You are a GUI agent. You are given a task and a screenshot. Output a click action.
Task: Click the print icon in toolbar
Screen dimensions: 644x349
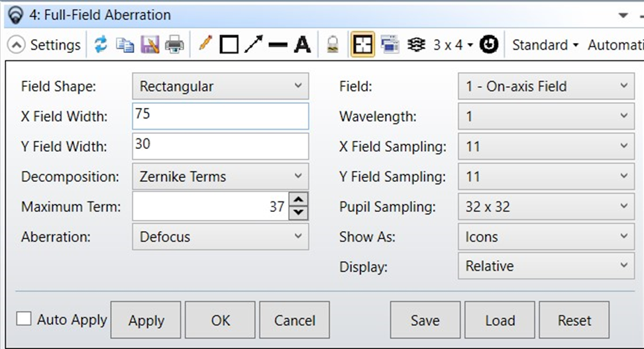point(174,45)
